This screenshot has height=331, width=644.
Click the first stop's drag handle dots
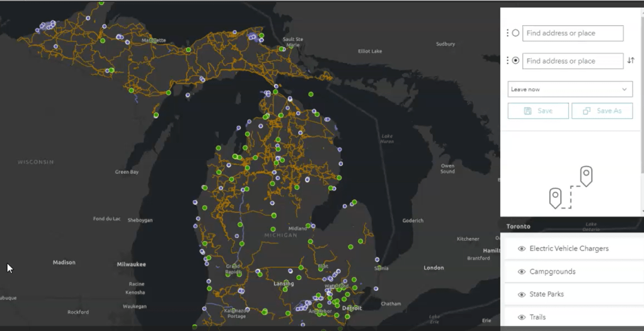pos(508,33)
